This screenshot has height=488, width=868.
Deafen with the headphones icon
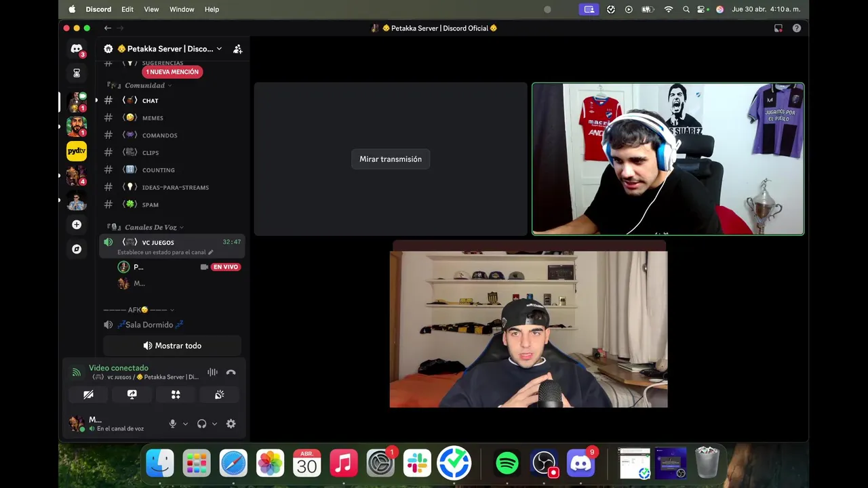[x=201, y=424]
